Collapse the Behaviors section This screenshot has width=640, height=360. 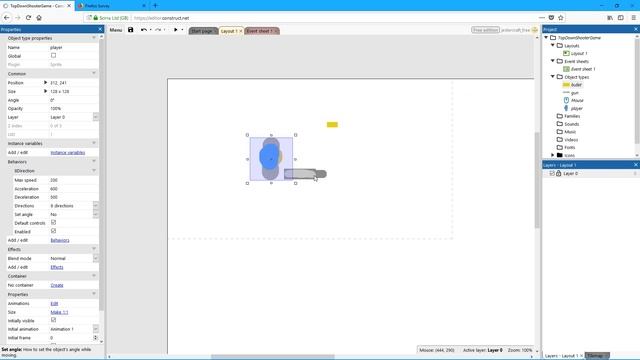[94, 162]
